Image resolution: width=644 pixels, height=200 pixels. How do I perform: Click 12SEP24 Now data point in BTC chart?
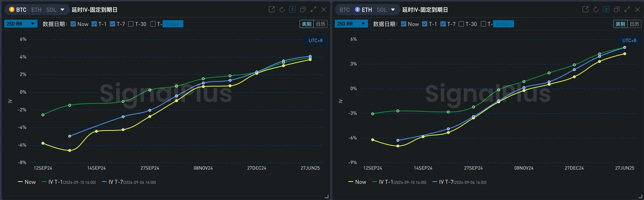43,143
